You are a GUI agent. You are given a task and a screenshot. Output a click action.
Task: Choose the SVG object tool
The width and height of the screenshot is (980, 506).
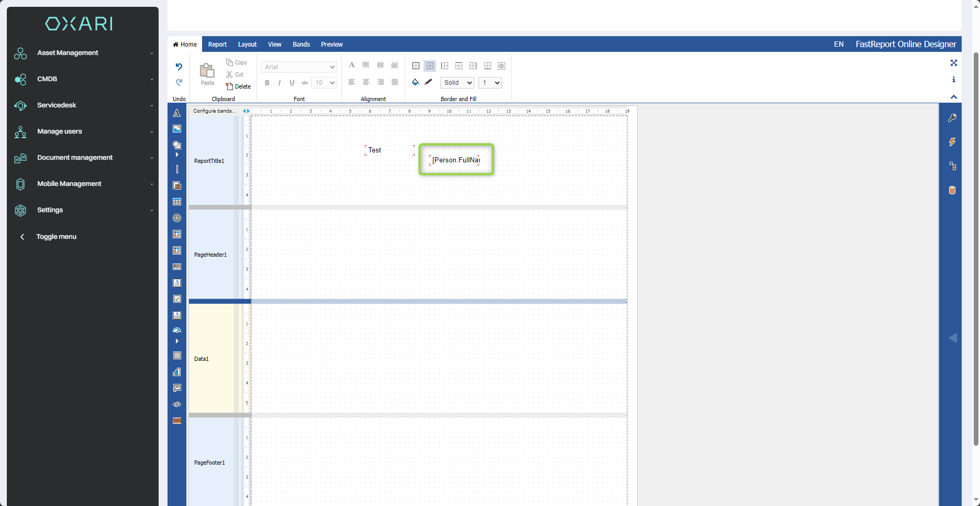coord(177,421)
